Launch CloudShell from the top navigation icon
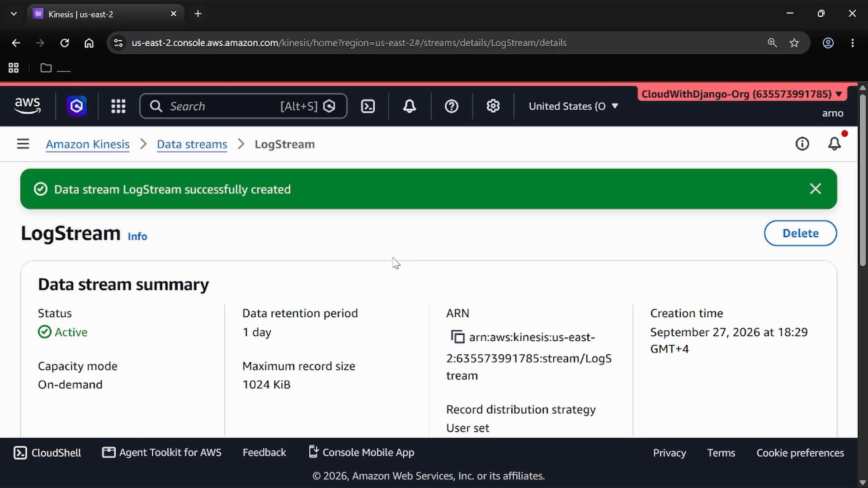The image size is (868, 488). coord(368,106)
